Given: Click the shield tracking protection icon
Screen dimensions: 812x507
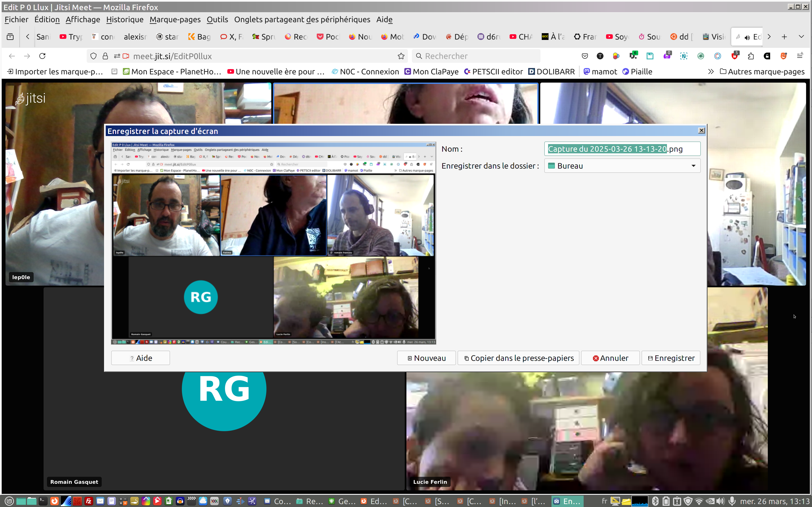Looking at the screenshot, I should tap(94, 56).
